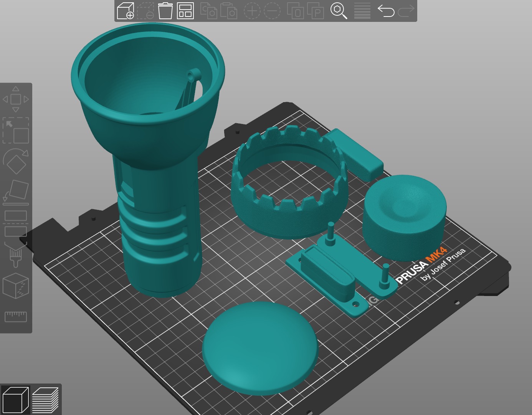
Task: Click the Undo arrow
Action: click(386, 11)
